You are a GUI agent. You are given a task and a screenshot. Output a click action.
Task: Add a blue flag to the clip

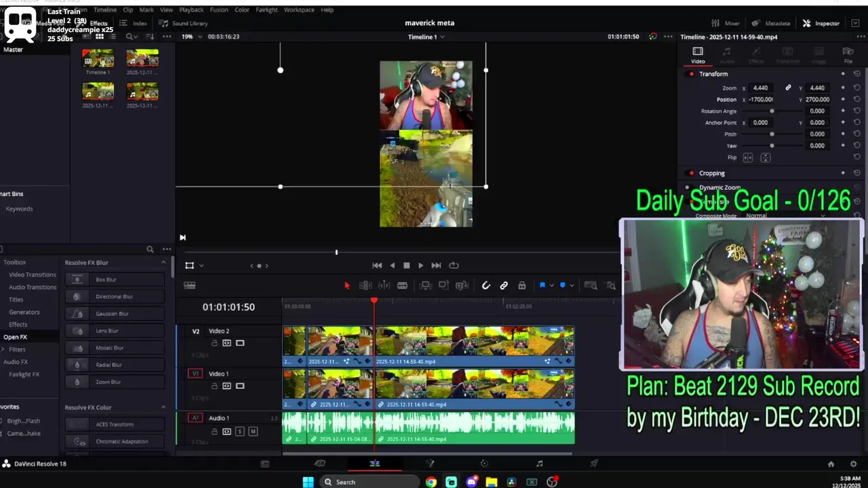(542, 285)
